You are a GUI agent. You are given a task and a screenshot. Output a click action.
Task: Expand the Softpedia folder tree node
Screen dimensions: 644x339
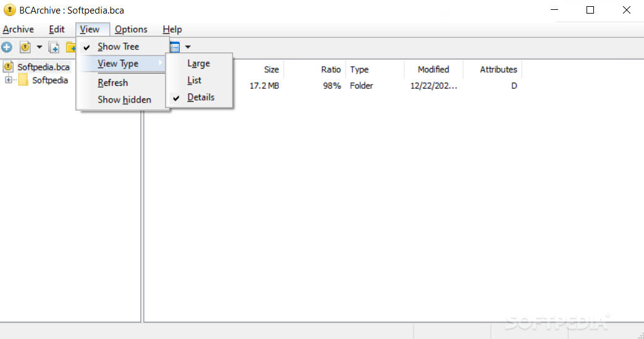(8, 80)
